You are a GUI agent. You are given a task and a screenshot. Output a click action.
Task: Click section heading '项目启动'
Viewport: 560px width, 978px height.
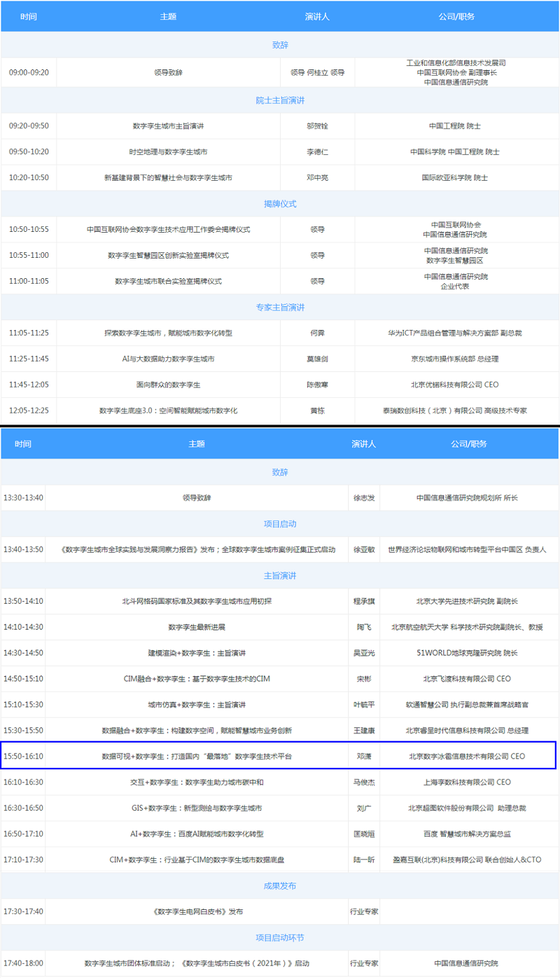point(280,524)
